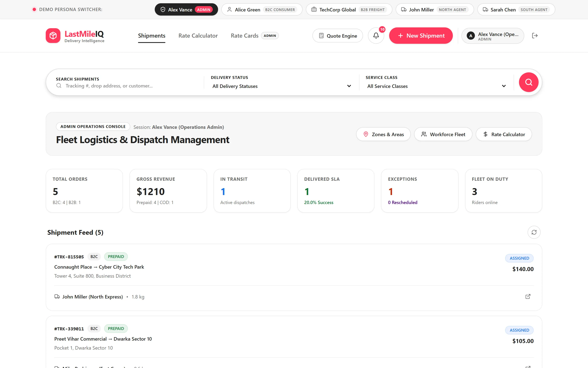The width and height of the screenshot is (588, 368).
Task: Focus the Search Shipments input field
Action: click(130, 86)
